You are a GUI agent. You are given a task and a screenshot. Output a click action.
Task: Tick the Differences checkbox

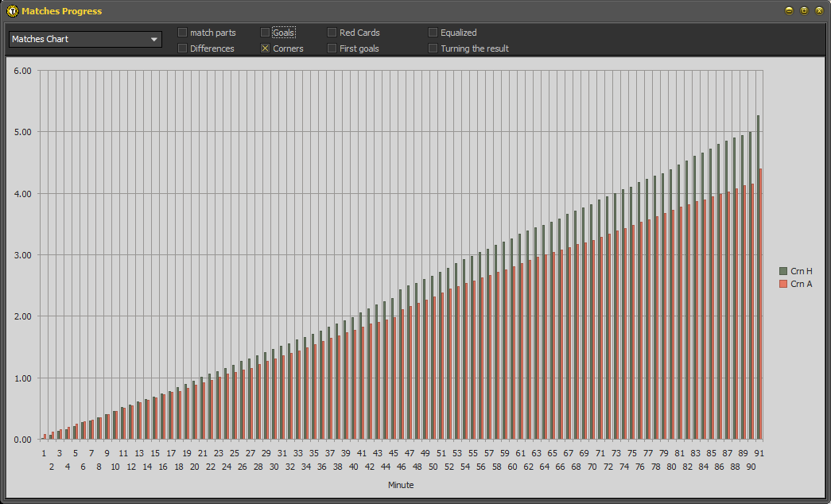[x=182, y=48]
